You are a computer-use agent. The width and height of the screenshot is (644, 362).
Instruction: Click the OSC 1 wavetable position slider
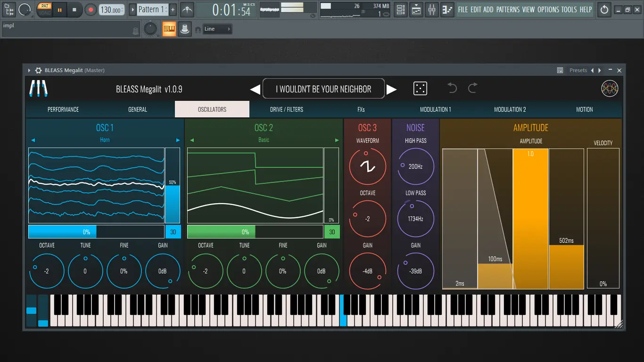pos(96,232)
